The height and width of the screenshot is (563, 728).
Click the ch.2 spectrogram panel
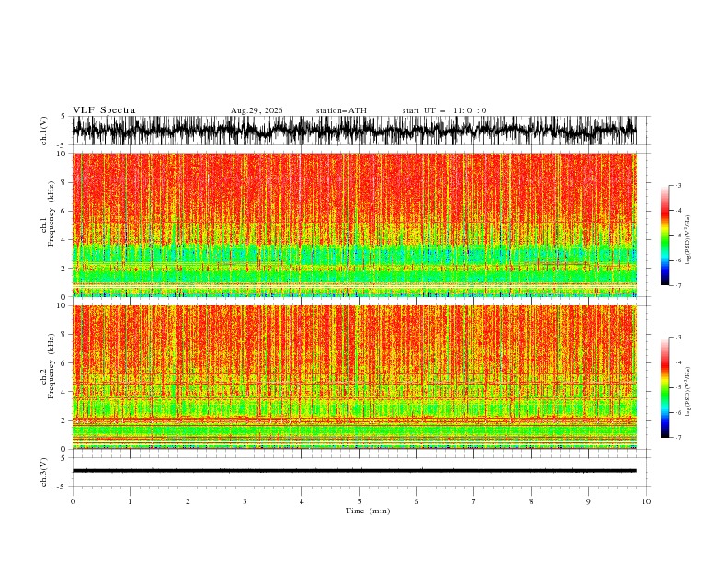[354, 377]
